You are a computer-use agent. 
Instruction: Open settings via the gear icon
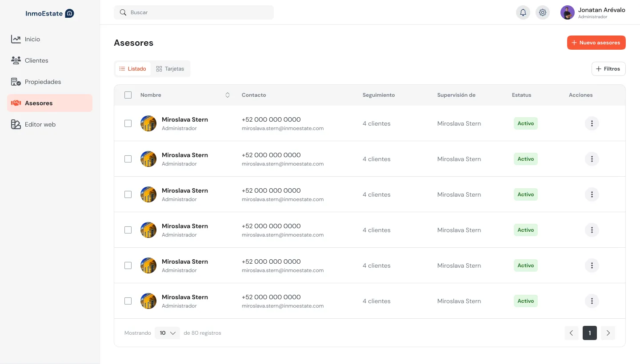click(543, 12)
